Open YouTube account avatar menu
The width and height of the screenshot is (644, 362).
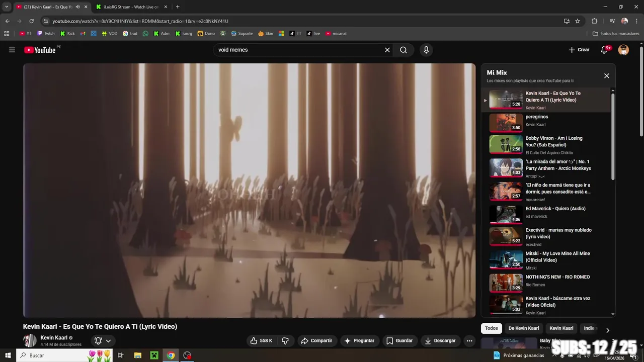pyautogui.click(x=623, y=50)
